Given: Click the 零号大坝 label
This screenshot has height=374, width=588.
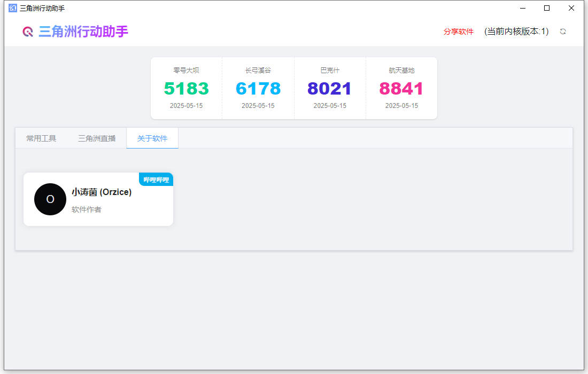Looking at the screenshot, I should tap(187, 70).
